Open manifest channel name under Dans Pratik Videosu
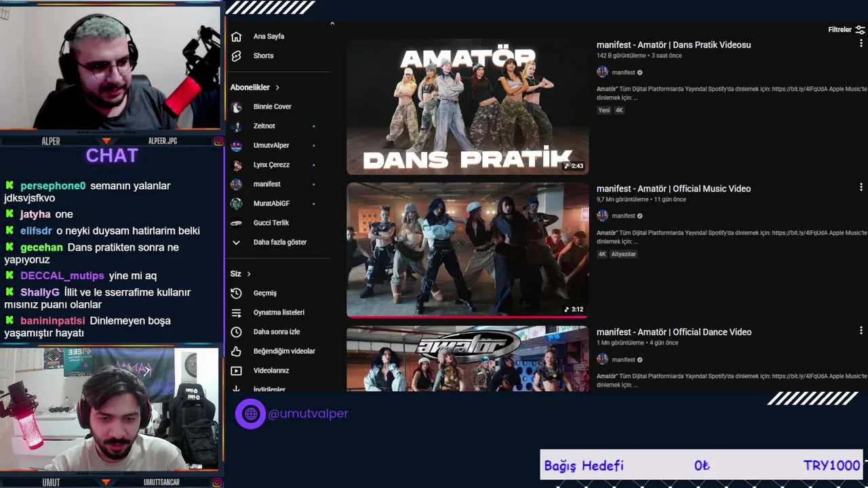 pos(623,73)
